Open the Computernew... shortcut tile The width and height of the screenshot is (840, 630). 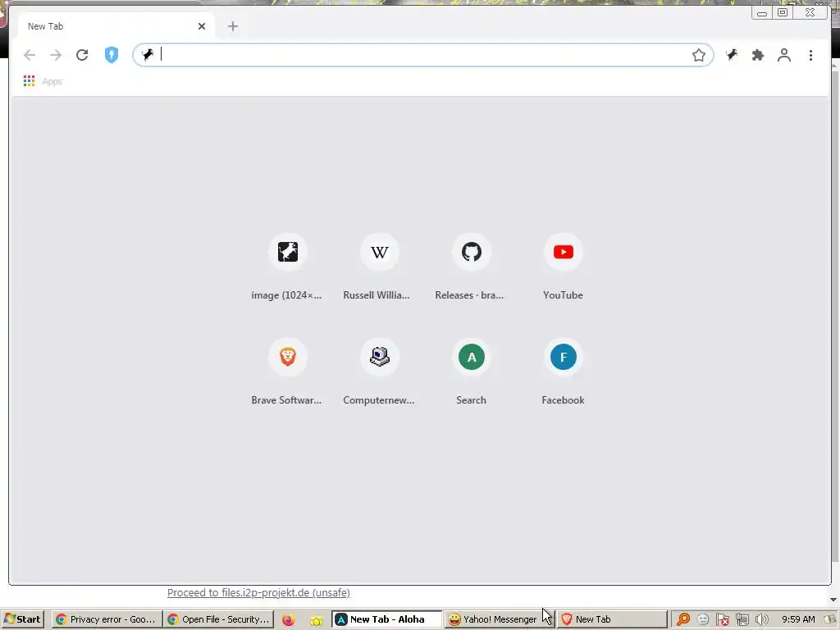point(379,372)
